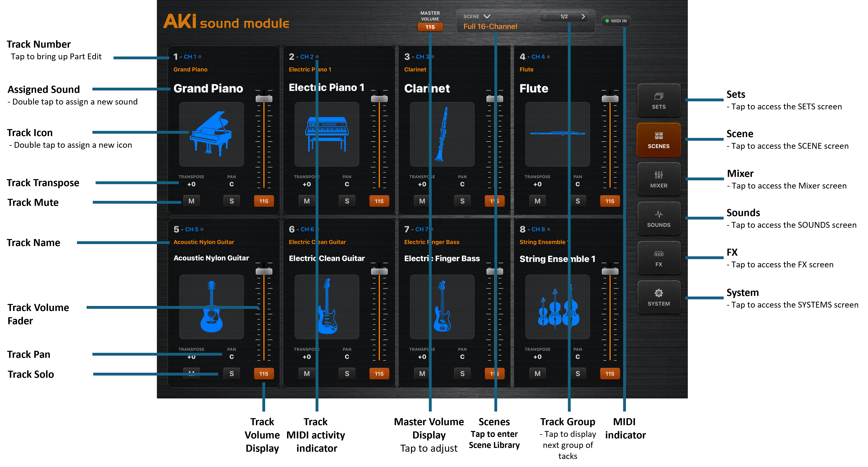868x467 pixels.
Task: Click the Acoustic Nylon Guitar icon
Action: (211, 307)
